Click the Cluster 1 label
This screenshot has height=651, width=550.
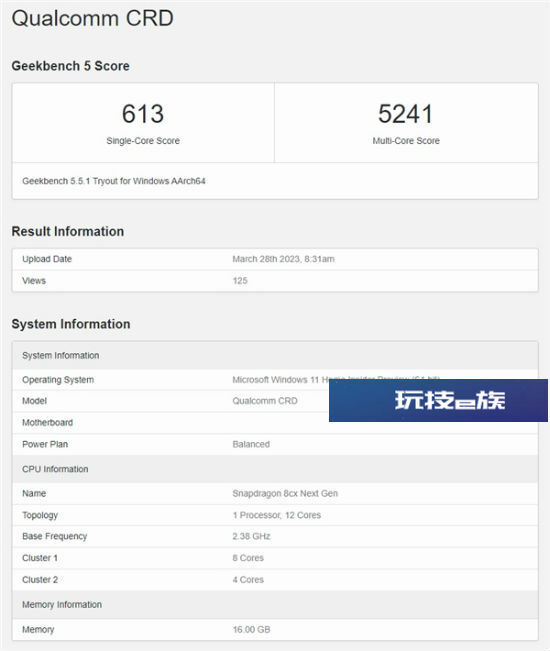click(40, 558)
